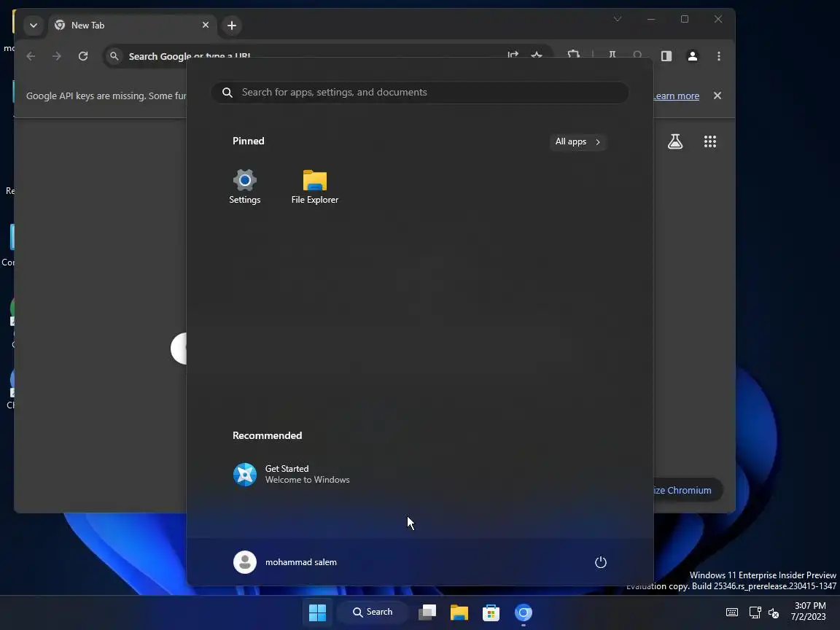Screen dimensions: 840x630
Task: Open the Chromium three-dot menu
Action: pos(718,55)
